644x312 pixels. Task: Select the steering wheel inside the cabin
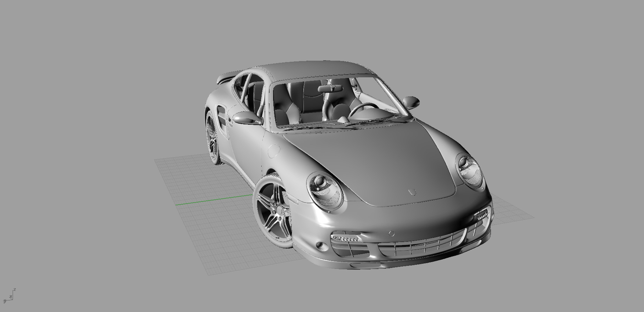pyautogui.click(x=363, y=109)
